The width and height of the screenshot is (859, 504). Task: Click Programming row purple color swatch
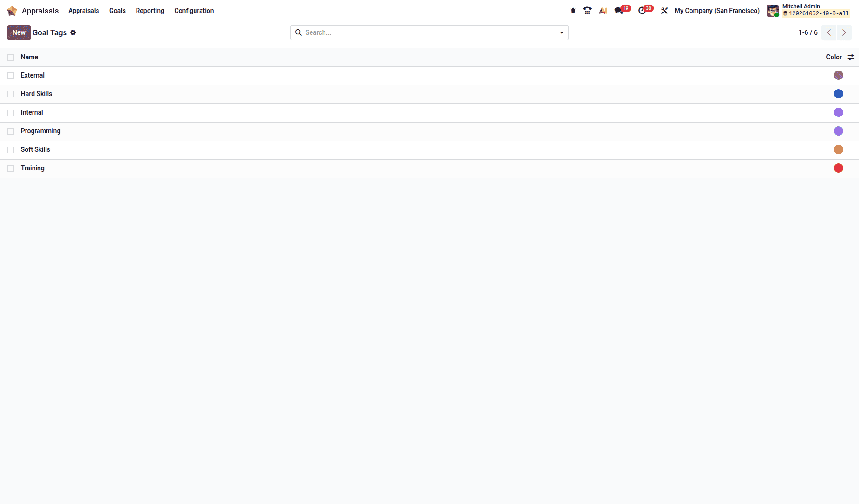839,131
